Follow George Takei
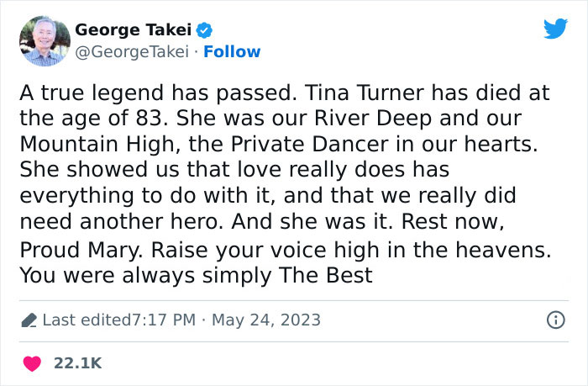Viewport: 588px width, 386px height. (x=234, y=52)
